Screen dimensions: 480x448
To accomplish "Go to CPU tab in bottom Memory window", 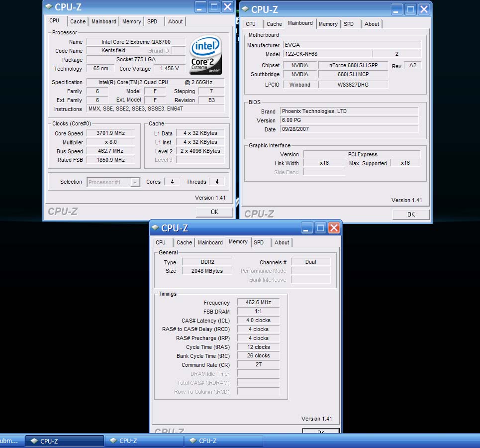I will click(161, 242).
